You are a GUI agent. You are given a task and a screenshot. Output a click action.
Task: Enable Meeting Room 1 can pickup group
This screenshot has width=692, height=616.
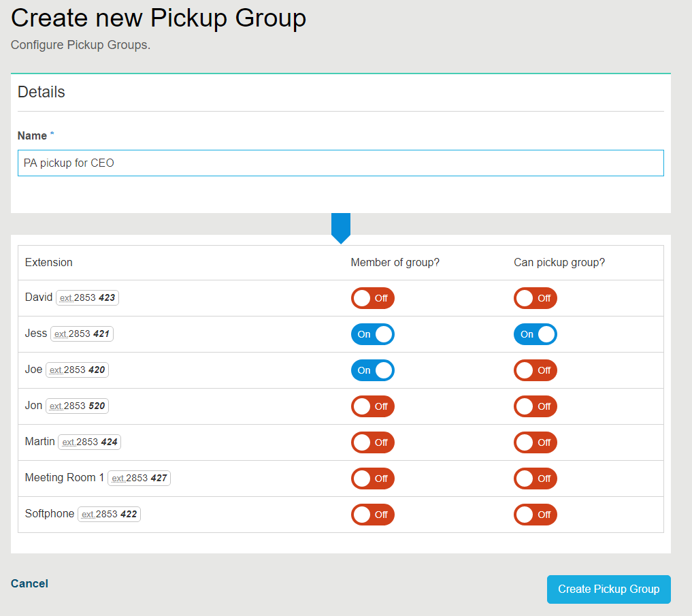coord(535,479)
